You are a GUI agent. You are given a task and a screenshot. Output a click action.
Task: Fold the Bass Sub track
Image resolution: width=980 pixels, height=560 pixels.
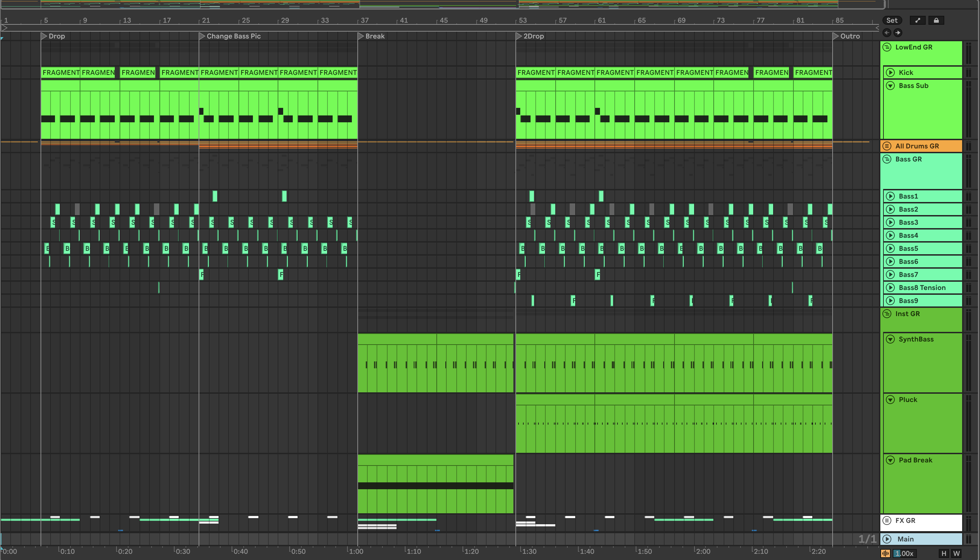[890, 86]
